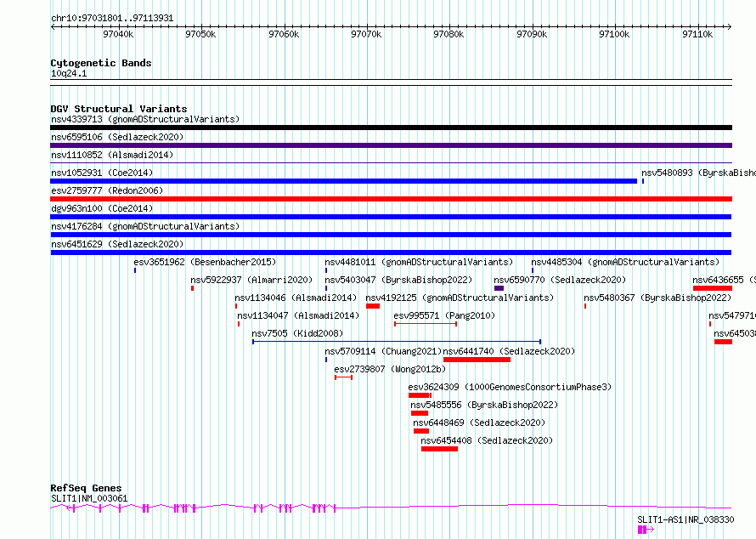756x539 pixels.
Task: Open nsv5709114 Chuang2021 label
Action: 383,351
